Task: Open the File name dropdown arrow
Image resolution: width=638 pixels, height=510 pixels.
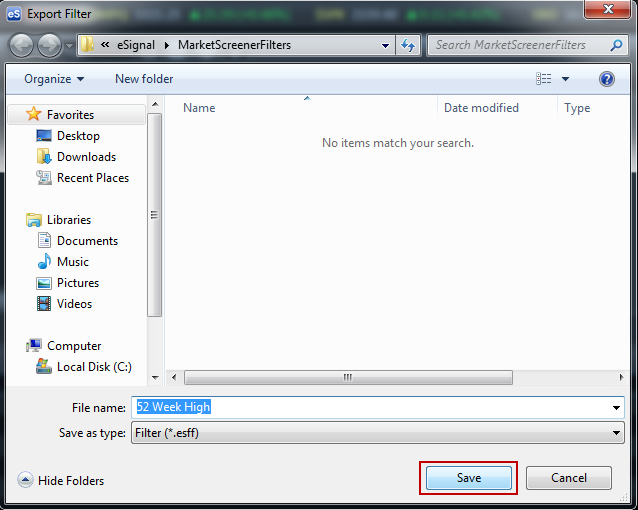Action: pyautogui.click(x=616, y=408)
